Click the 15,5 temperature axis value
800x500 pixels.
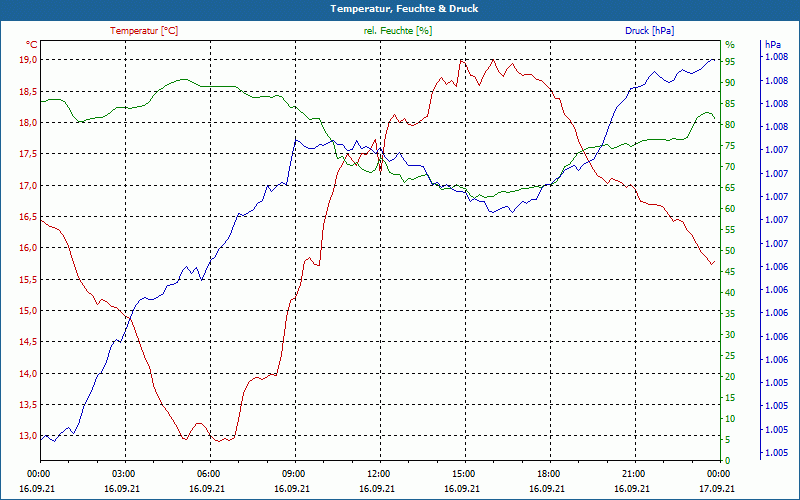click(29, 280)
